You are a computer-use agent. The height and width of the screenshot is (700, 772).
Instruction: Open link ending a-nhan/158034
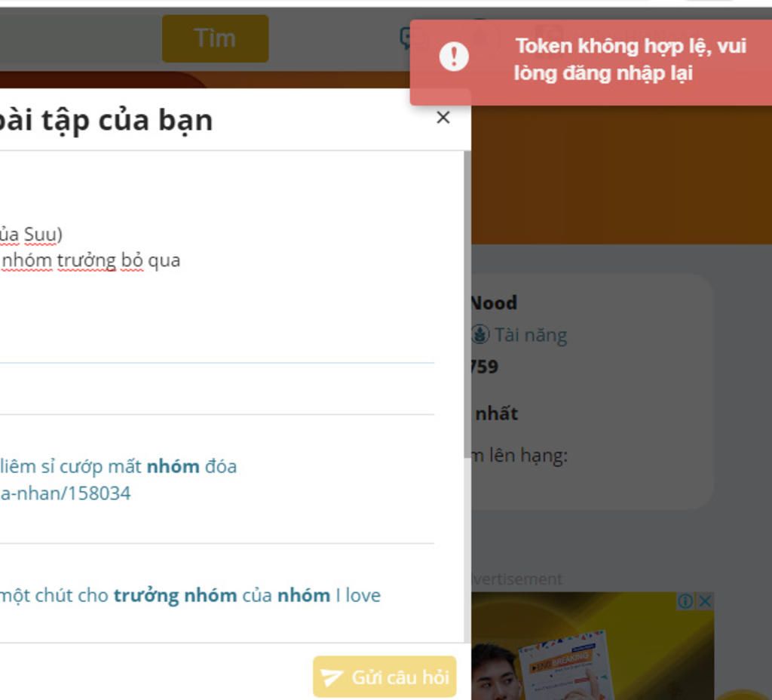[66, 493]
